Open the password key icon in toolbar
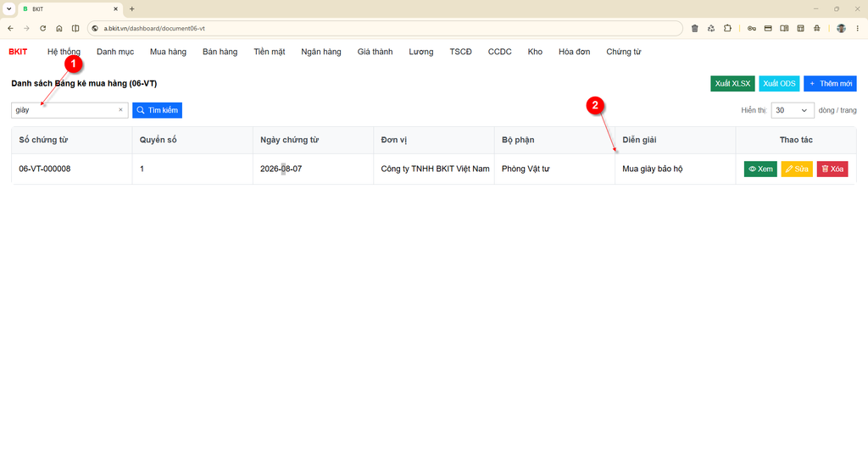868x466 pixels. pyautogui.click(x=752, y=28)
